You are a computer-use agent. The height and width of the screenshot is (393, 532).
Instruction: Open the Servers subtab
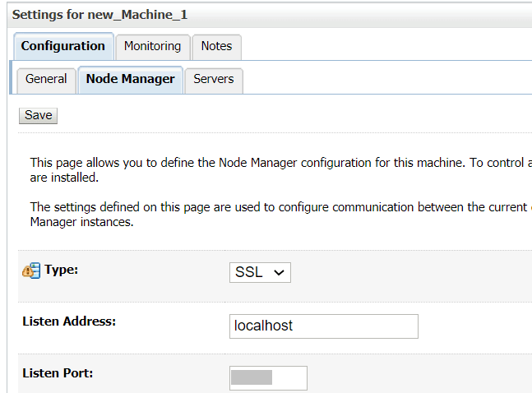213,79
